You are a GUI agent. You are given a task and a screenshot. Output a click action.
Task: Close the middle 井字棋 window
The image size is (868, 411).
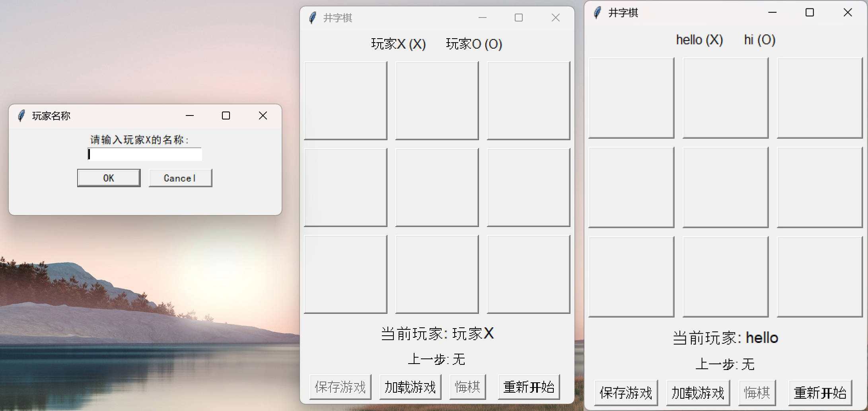[556, 18]
